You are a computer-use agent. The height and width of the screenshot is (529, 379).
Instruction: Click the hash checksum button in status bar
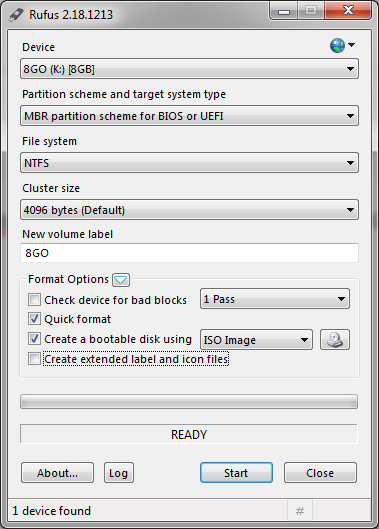(300, 511)
